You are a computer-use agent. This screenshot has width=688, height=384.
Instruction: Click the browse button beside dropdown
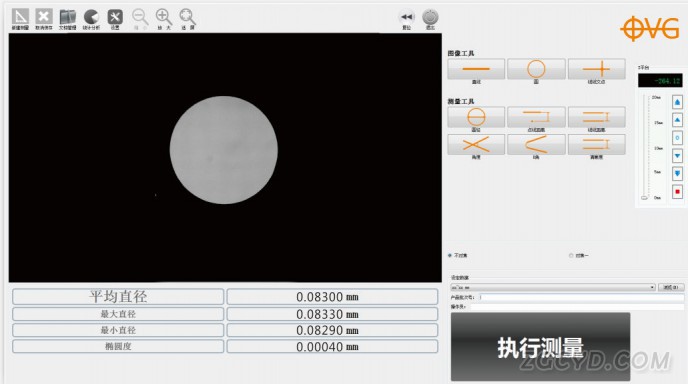point(671,287)
